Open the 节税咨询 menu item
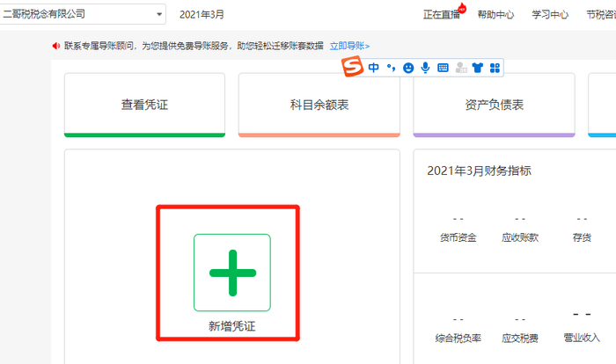The height and width of the screenshot is (364, 616). 601,15
